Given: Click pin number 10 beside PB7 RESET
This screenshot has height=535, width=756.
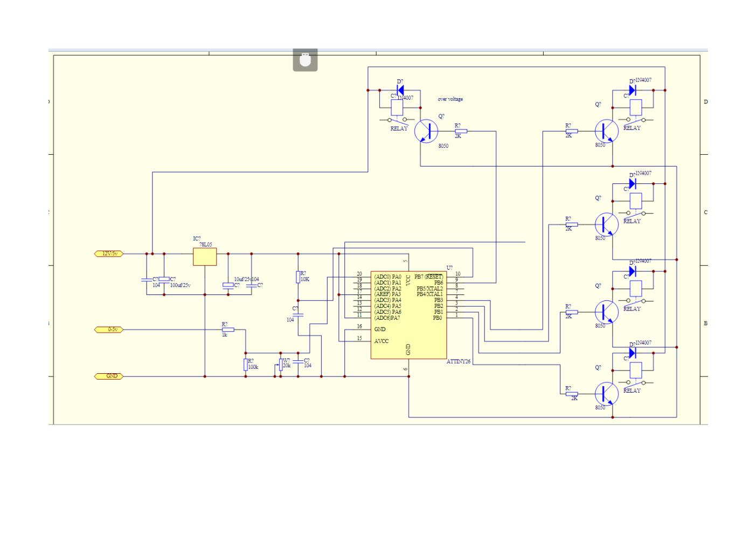Looking at the screenshot, I should tap(458, 274).
